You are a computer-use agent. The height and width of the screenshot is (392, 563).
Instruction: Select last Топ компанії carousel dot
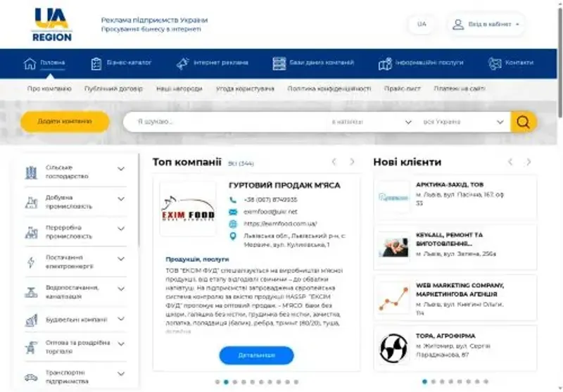296,382
